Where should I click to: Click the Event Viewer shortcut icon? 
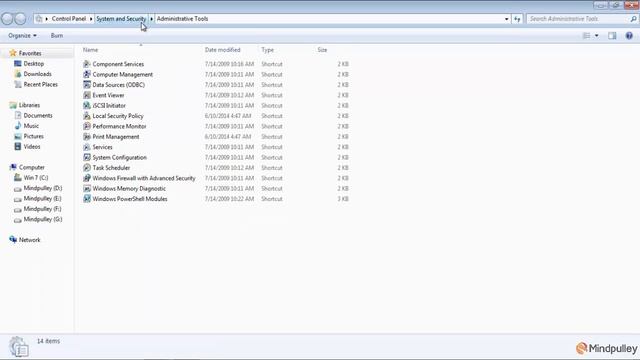pyautogui.click(x=87, y=95)
